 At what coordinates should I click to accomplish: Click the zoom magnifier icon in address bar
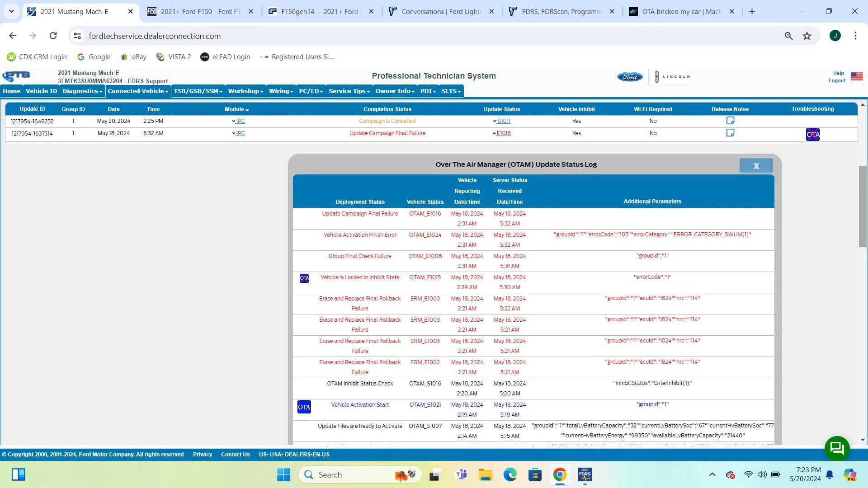(788, 36)
